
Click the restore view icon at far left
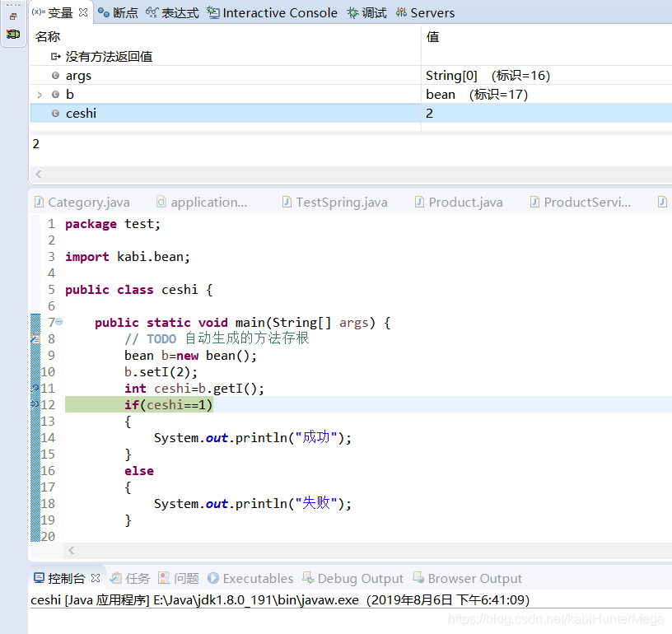click(13, 16)
